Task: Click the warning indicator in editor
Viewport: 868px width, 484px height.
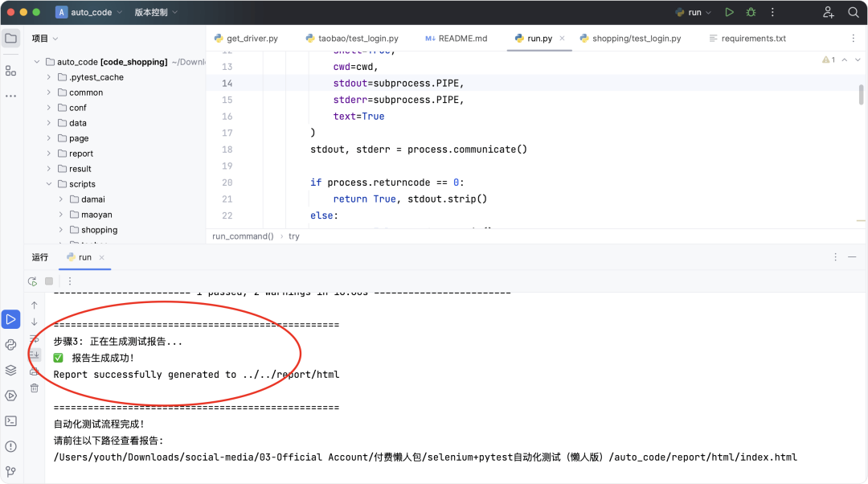Action: pyautogui.click(x=829, y=59)
